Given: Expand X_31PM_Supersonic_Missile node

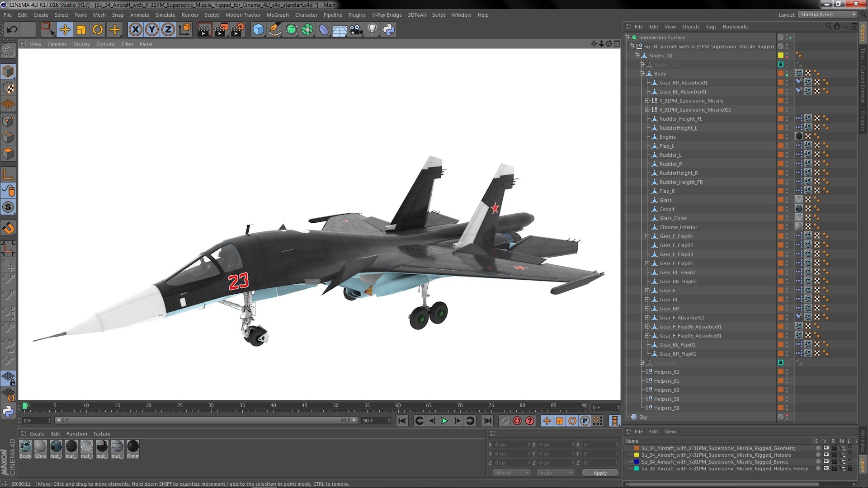Looking at the screenshot, I should coord(647,101).
